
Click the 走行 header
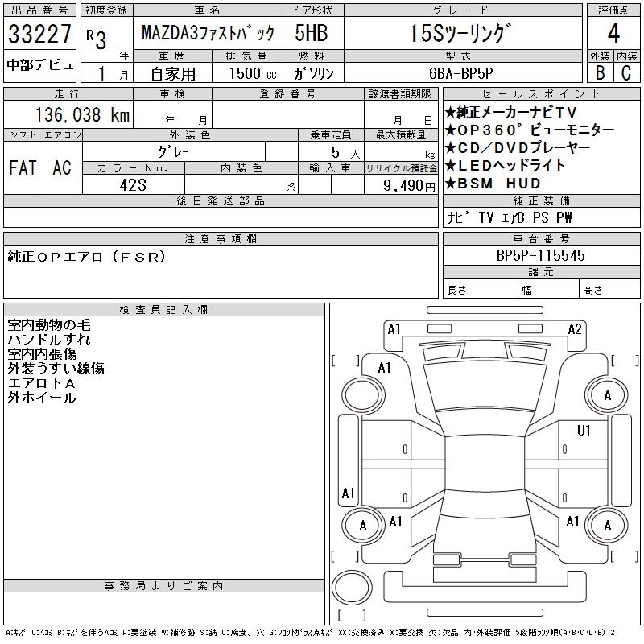point(68,94)
